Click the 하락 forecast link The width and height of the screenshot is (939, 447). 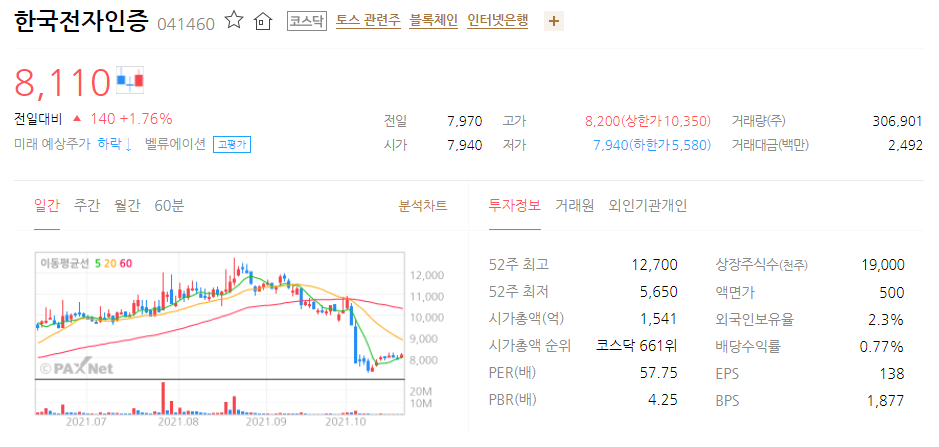[114, 144]
